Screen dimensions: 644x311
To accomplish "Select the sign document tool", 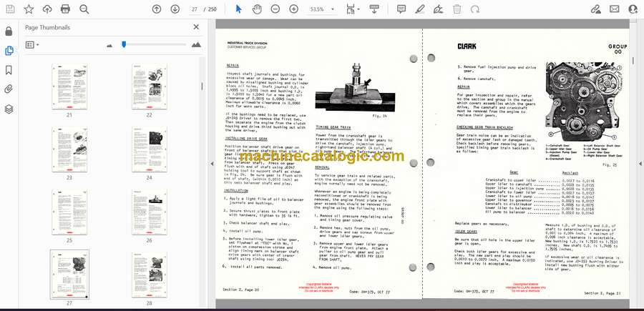I will point(438,9).
